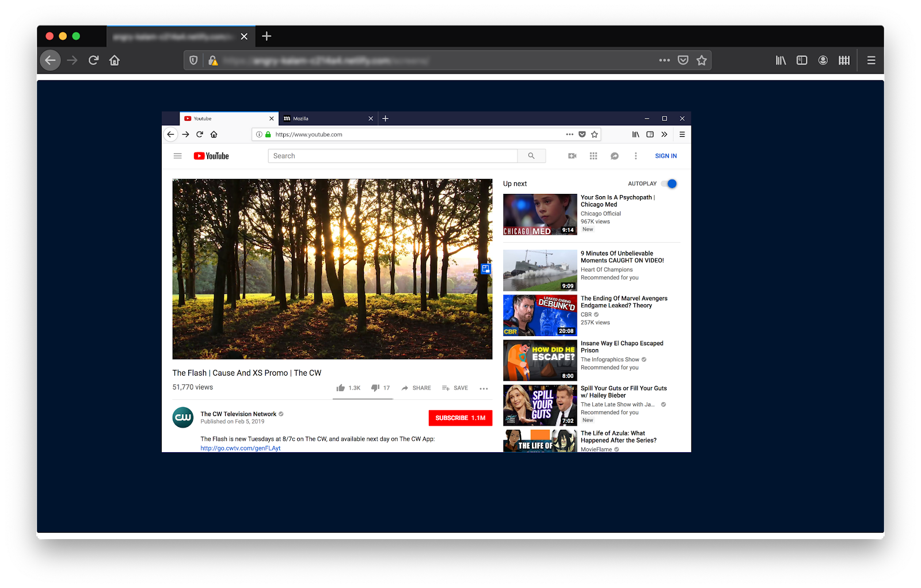
Task: Go to YouTube home via logo
Action: click(211, 156)
